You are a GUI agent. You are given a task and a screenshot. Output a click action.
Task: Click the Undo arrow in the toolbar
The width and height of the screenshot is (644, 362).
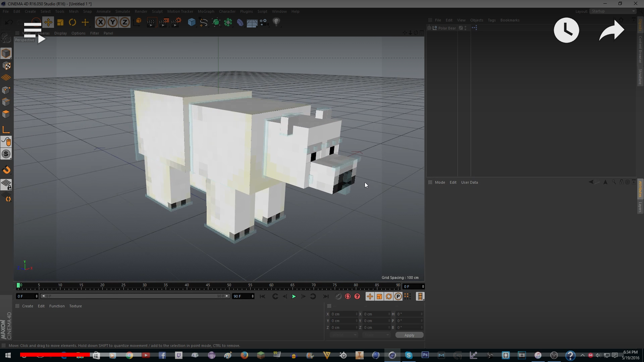9,22
